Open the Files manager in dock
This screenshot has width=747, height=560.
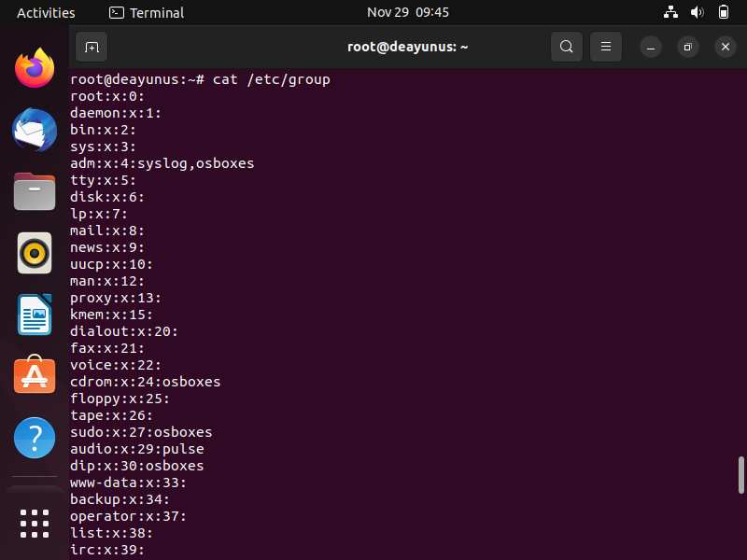tap(35, 191)
